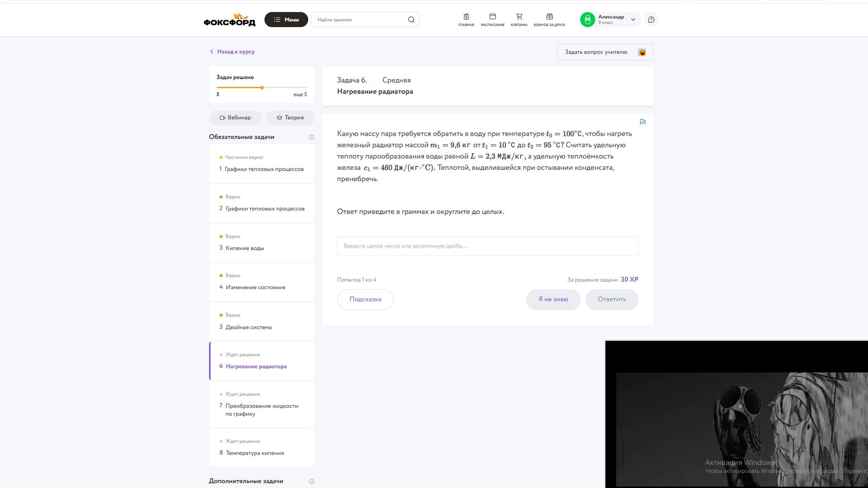Select task 8 Температура кипения
Image resolution: width=868 pixels, height=488 pixels.
click(x=261, y=447)
